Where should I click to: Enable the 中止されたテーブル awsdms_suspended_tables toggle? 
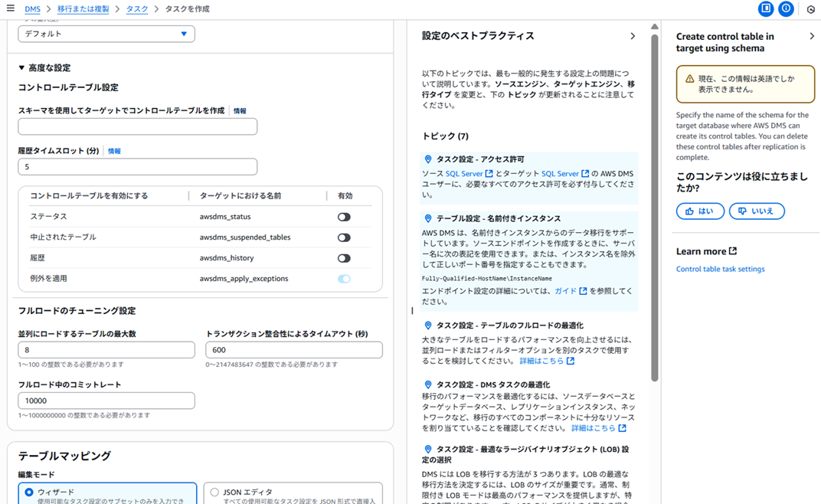pos(344,237)
